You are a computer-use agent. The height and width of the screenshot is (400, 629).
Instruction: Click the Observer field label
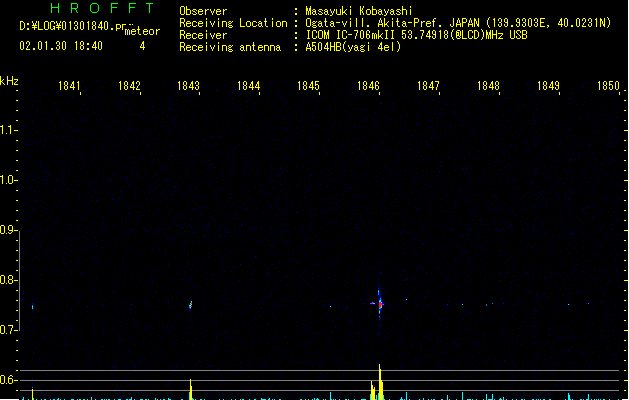pos(203,11)
